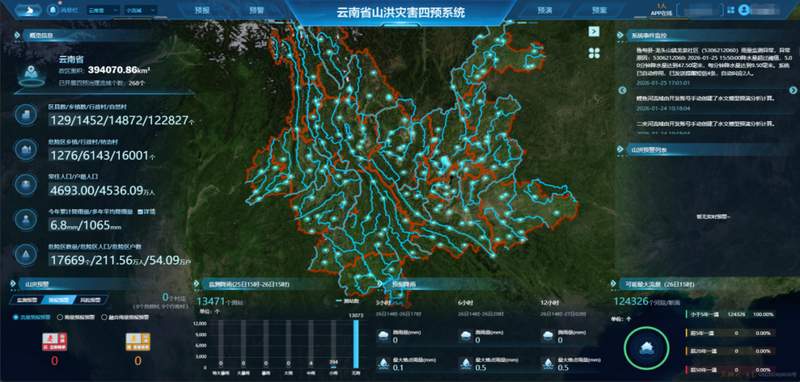Viewport: 800px width, 382px height.
Task: Click the 山洪预警 panel header icon
Action: coord(14,284)
